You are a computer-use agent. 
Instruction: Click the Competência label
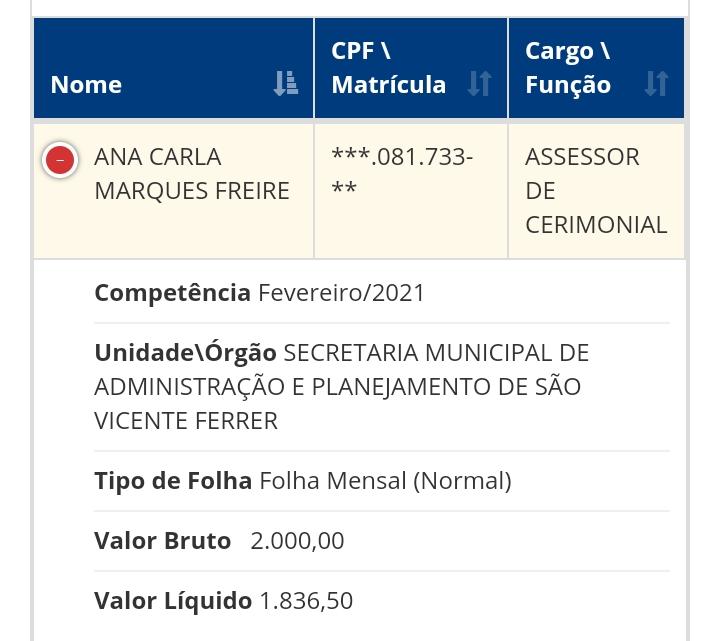pos(172,293)
